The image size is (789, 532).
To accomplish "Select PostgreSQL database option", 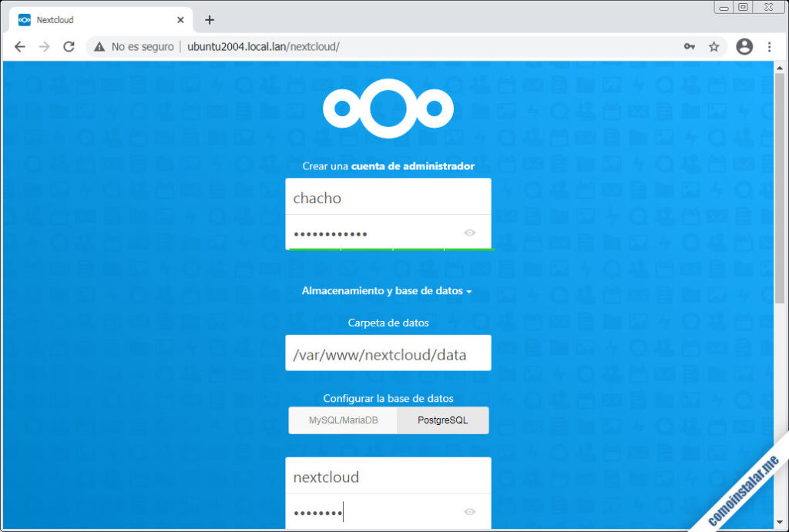I will 442,421.
